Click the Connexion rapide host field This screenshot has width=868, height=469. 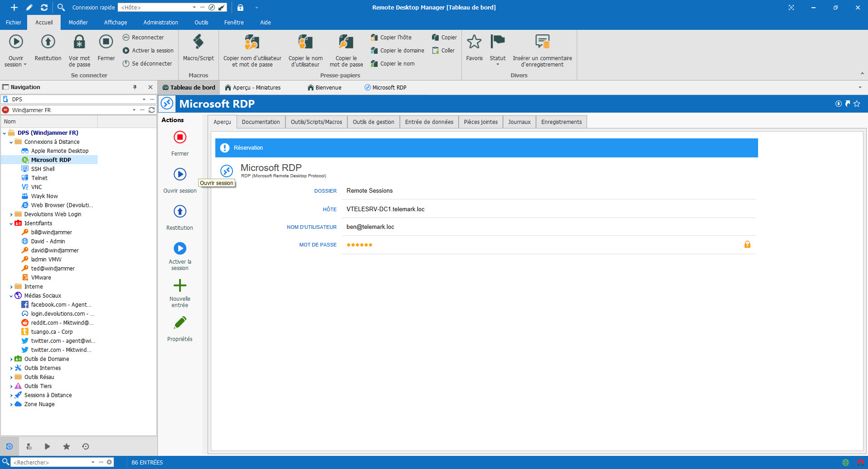(x=156, y=7)
